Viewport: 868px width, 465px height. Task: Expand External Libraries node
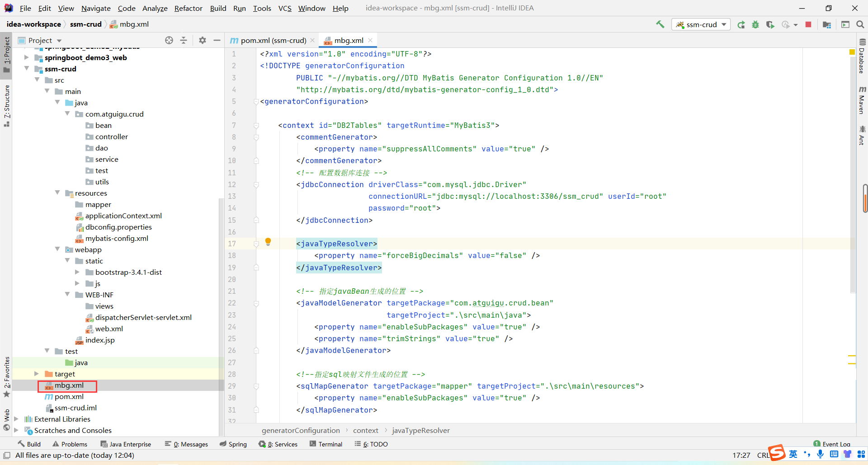coord(16,419)
